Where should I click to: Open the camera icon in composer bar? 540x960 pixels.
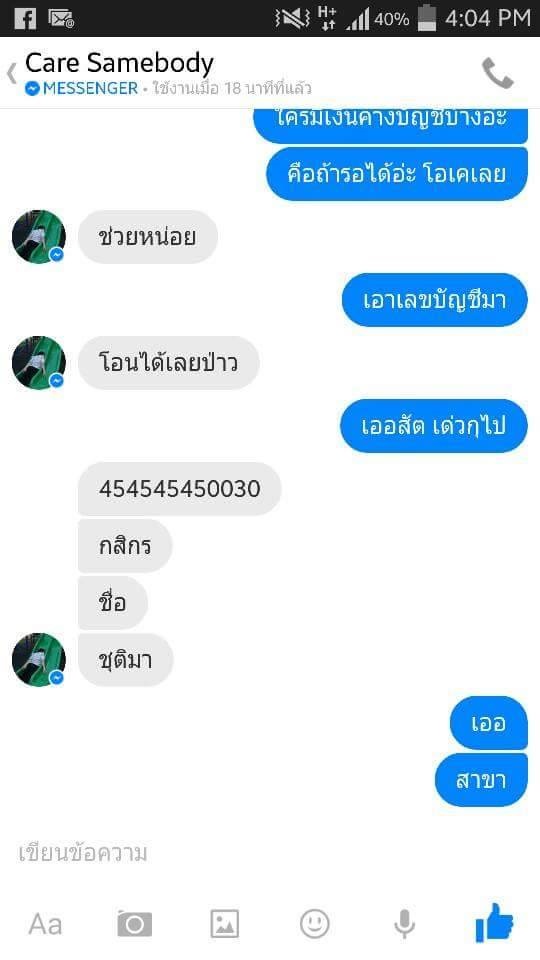[135, 923]
